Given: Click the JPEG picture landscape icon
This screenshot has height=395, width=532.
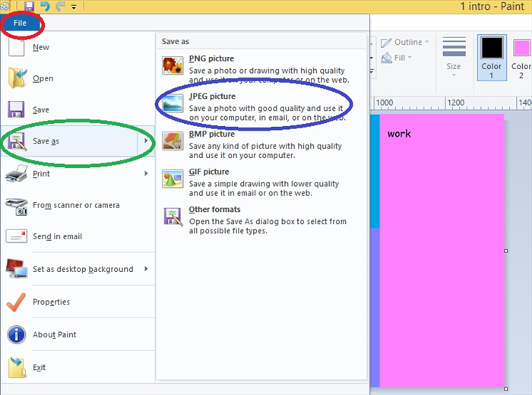Looking at the screenshot, I should [x=173, y=103].
